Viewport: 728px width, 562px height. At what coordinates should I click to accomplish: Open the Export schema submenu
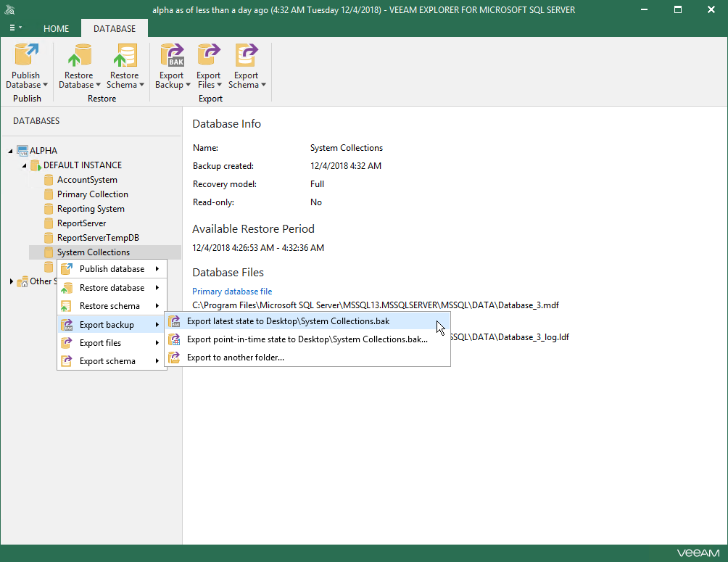click(x=112, y=361)
